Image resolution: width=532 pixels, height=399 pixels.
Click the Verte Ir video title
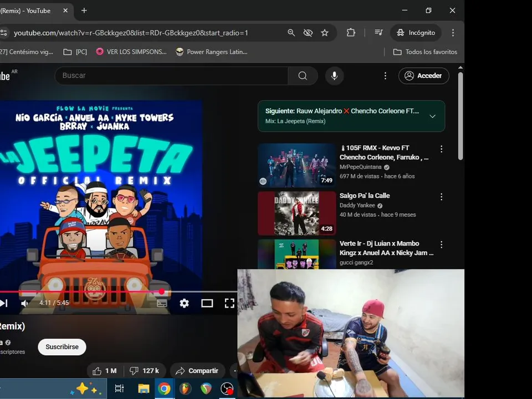386,248
